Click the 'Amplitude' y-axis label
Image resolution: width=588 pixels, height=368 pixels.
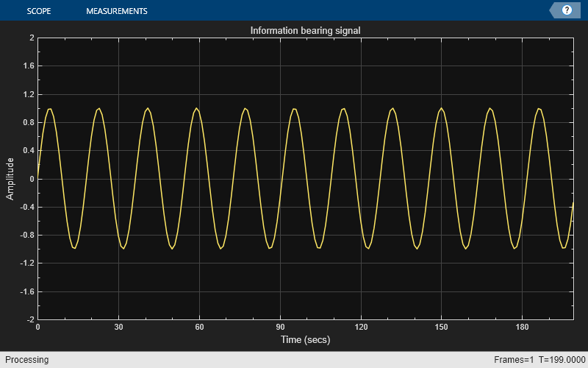click(10, 179)
